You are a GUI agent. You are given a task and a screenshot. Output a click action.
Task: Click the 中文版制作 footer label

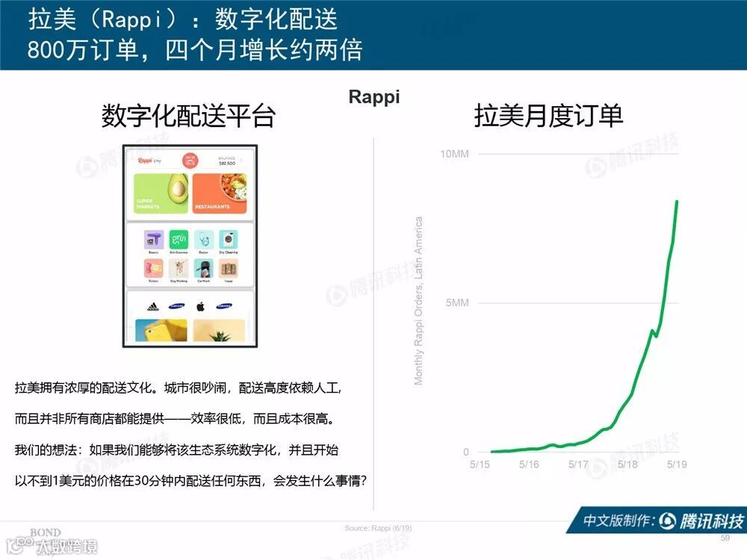pyautogui.click(x=619, y=521)
